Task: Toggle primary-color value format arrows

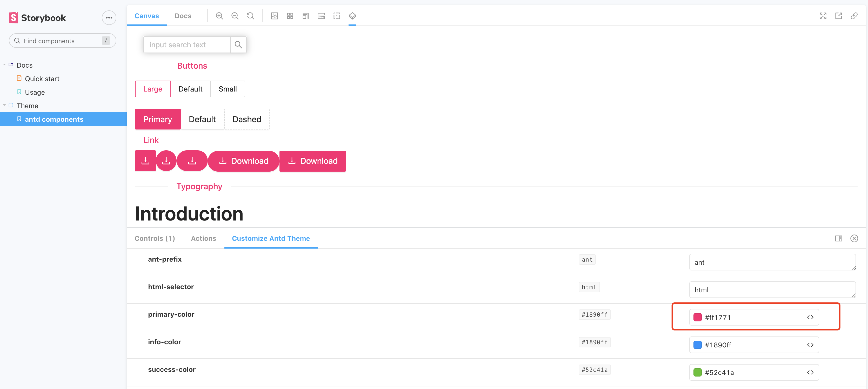Action: [810, 317]
